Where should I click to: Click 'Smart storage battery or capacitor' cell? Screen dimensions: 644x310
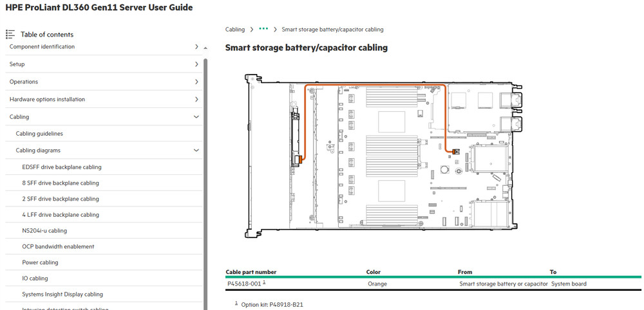(x=504, y=284)
